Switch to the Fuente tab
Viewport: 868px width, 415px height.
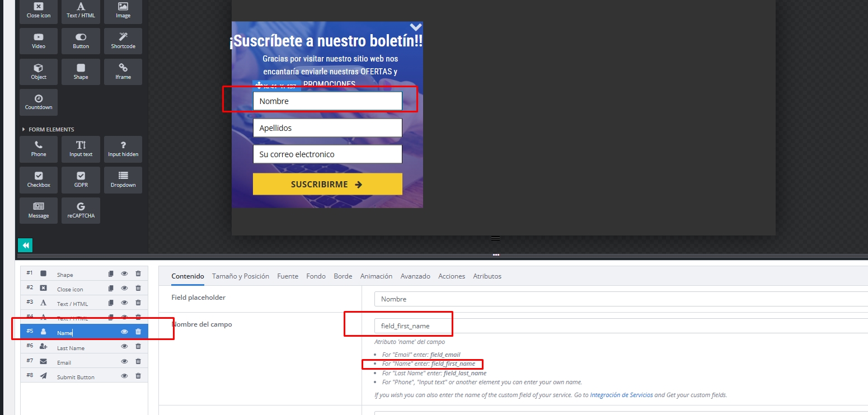coord(288,276)
